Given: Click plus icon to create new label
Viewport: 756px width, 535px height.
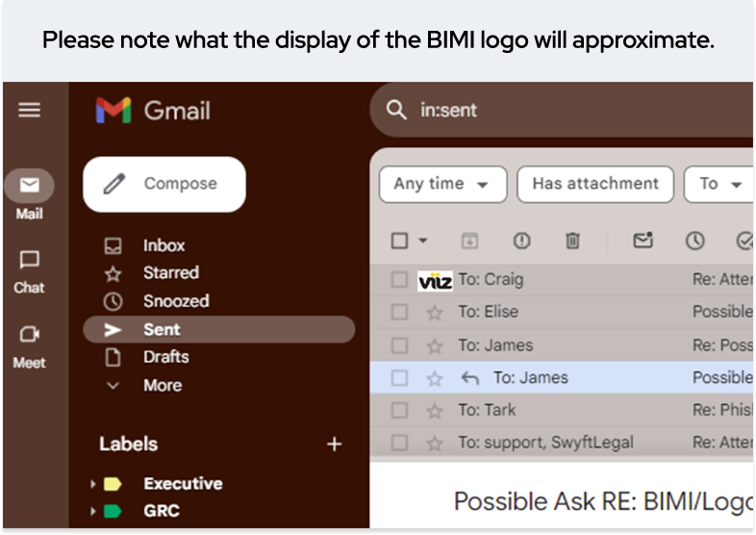Looking at the screenshot, I should coord(334,444).
